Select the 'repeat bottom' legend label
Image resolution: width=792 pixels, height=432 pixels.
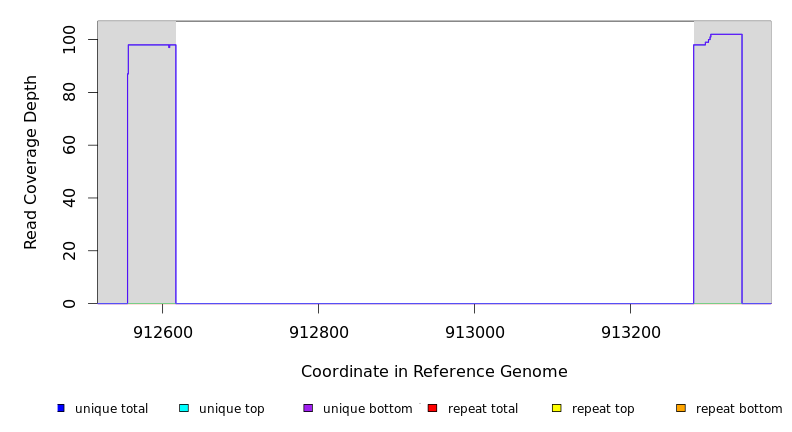point(739,409)
